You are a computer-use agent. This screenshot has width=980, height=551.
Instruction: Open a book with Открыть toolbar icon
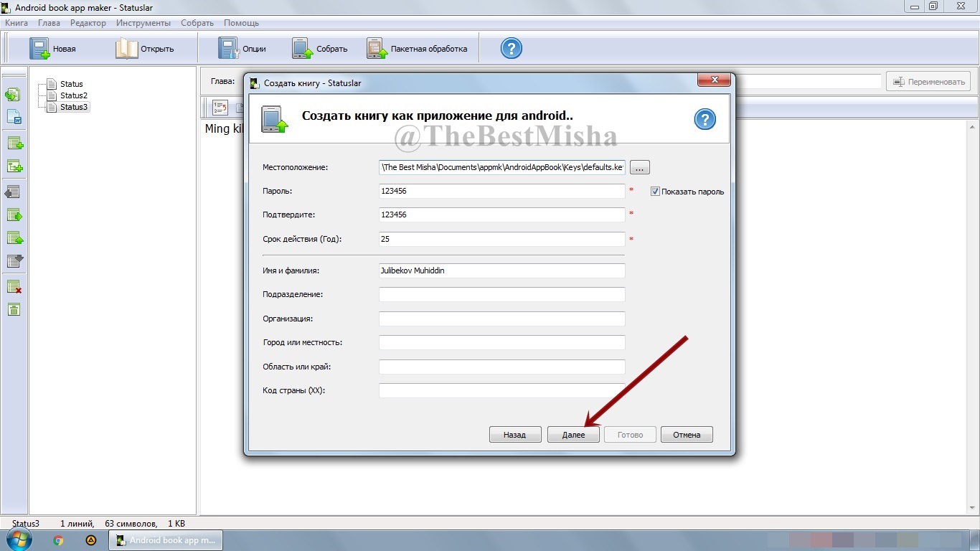[x=145, y=49]
